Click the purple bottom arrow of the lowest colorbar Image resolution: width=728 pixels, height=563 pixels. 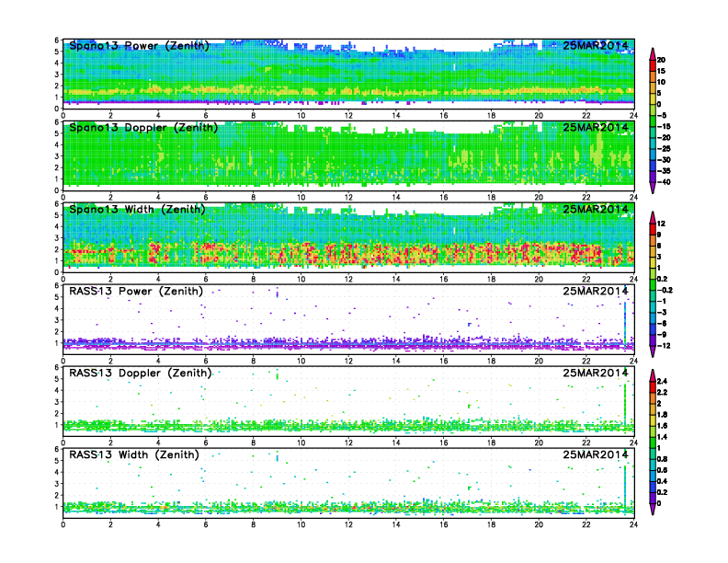(653, 509)
